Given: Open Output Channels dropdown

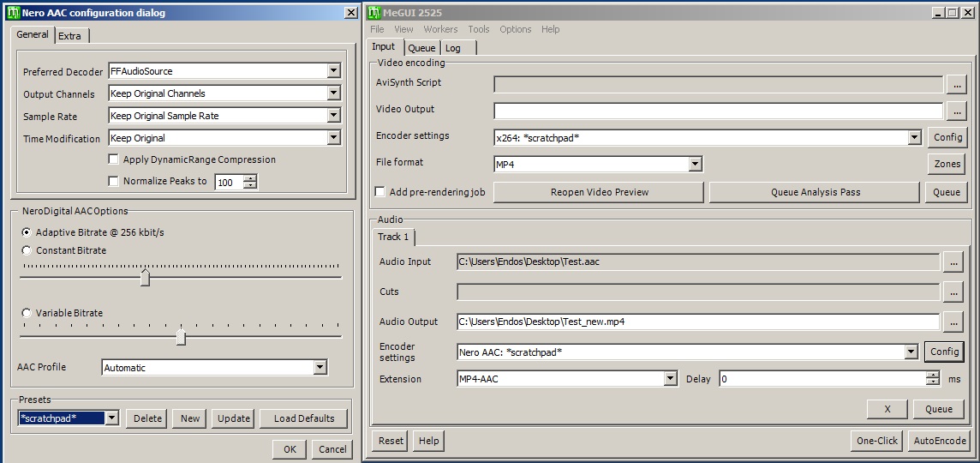Looking at the screenshot, I should [x=334, y=93].
